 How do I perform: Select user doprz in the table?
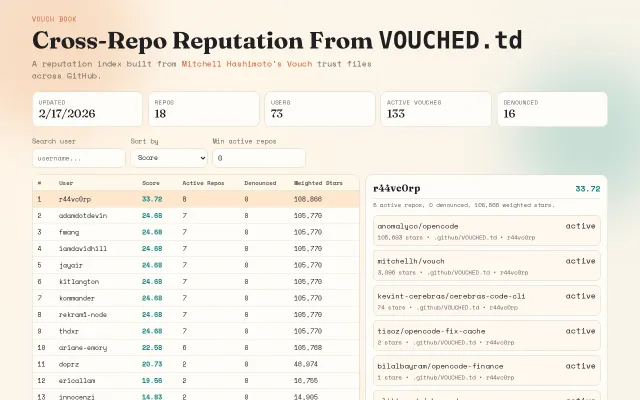pyautogui.click(x=69, y=364)
